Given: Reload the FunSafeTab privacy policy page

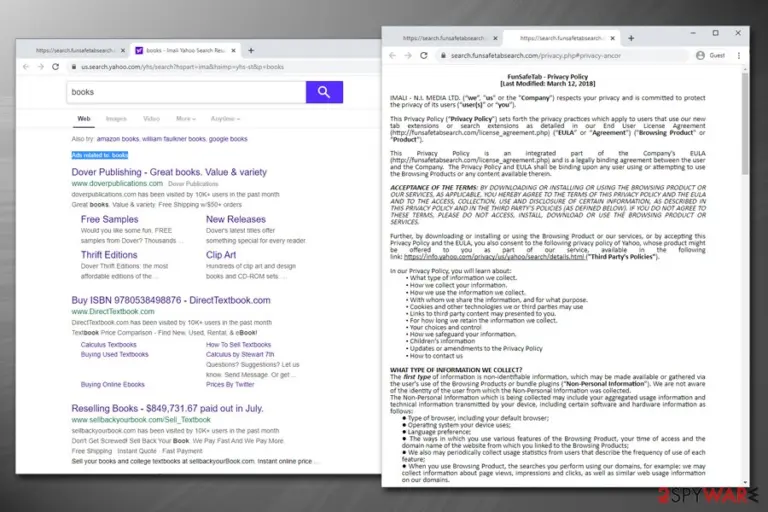Looking at the screenshot, I should [424, 55].
